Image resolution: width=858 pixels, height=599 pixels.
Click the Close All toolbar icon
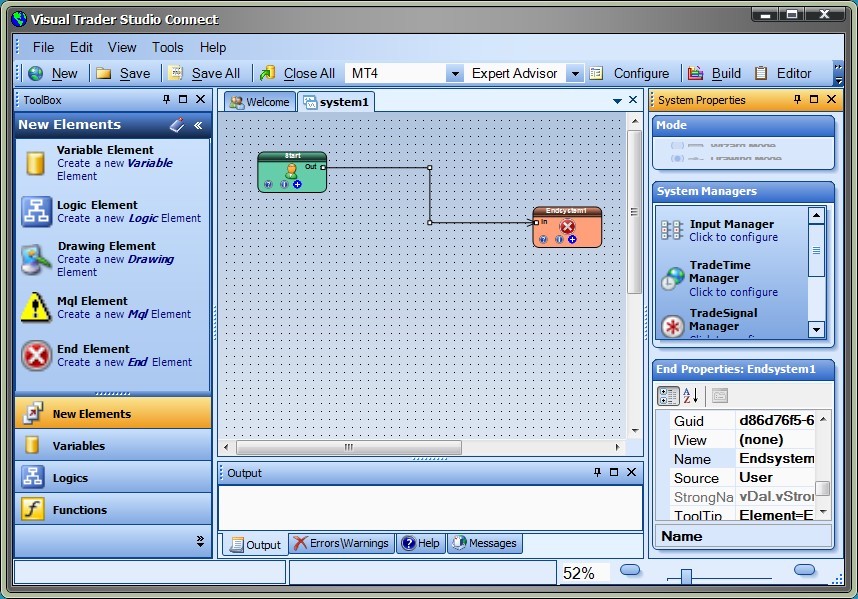point(267,73)
